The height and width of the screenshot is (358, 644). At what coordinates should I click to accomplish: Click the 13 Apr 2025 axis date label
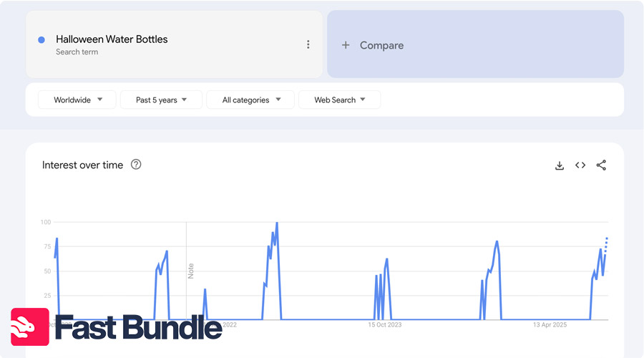(550, 325)
